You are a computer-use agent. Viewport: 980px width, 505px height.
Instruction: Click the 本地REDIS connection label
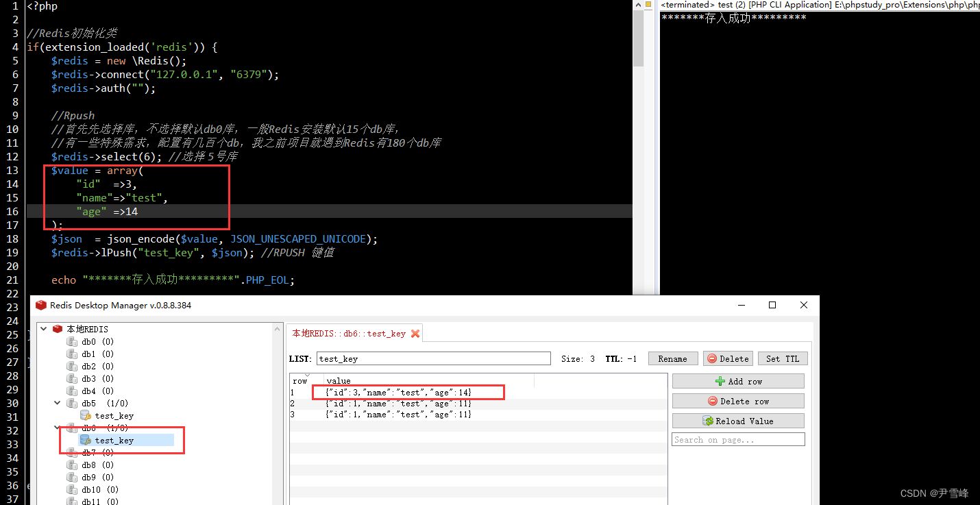pos(87,330)
